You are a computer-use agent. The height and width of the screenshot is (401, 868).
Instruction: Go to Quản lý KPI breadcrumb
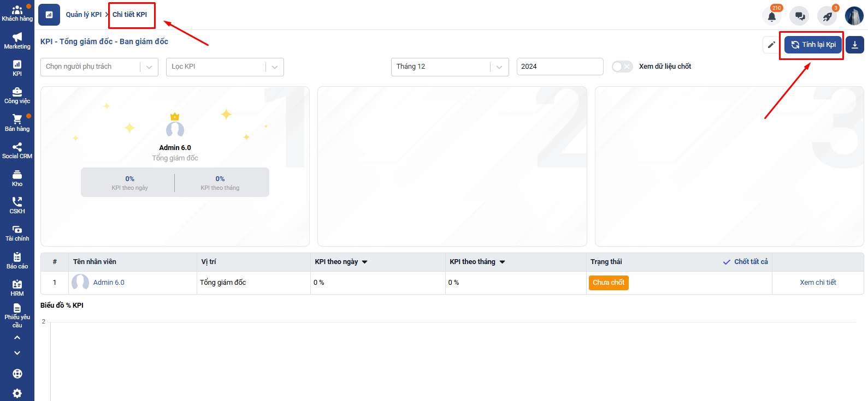(x=84, y=15)
